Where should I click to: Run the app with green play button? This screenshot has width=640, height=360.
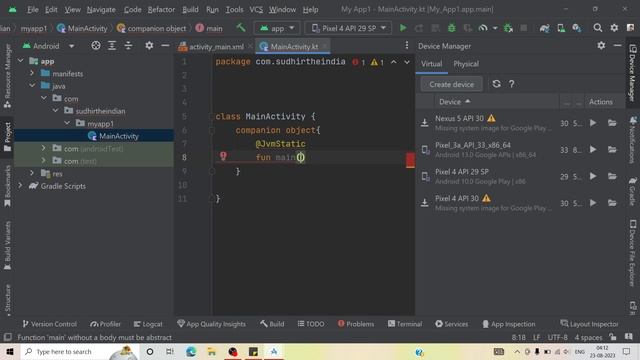pos(403,28)
